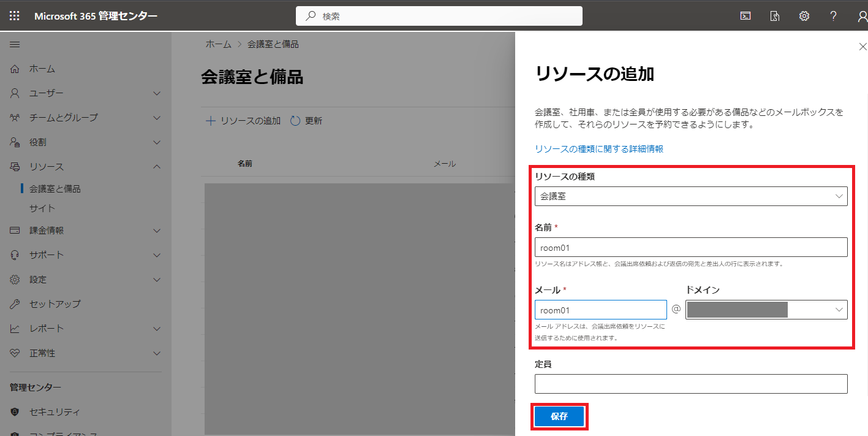Open the ドメイン dropdown

(x=766, y=310)
